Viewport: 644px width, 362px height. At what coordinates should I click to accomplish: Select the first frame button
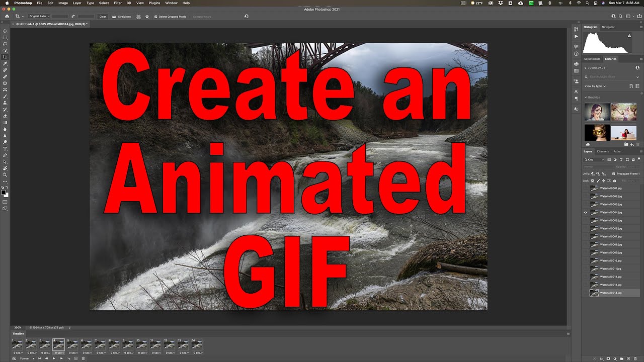(39, 358)
